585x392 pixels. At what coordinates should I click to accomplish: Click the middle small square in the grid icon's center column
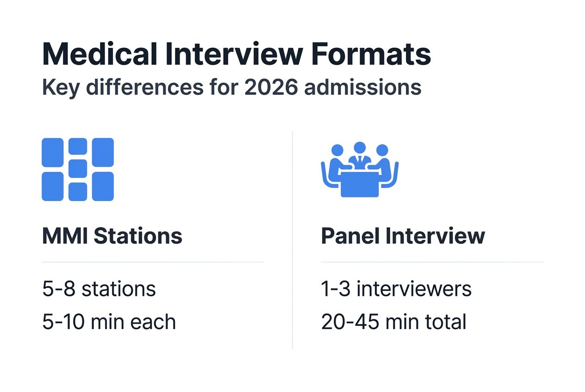click(78, 169)
